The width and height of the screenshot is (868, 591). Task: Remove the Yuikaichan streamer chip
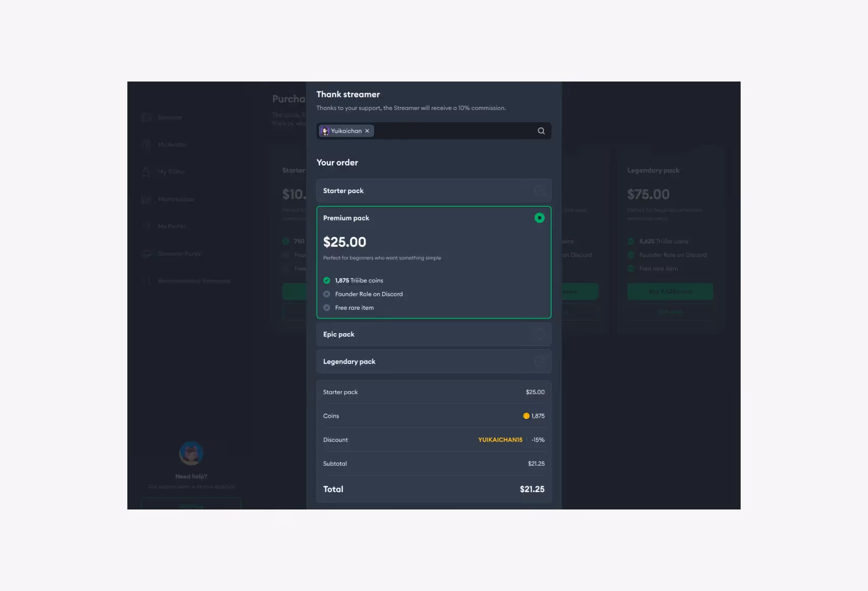coord(367,131)
